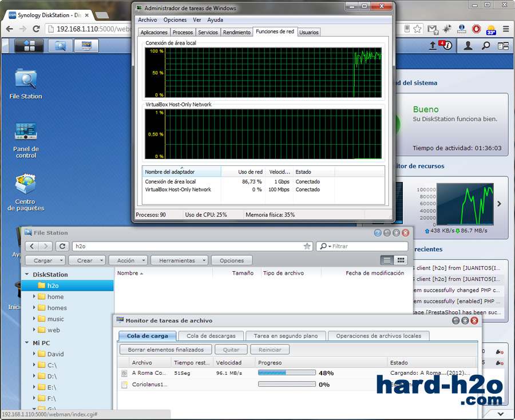
Task: Collapse the Mi PC tree node
Action: 27,343
